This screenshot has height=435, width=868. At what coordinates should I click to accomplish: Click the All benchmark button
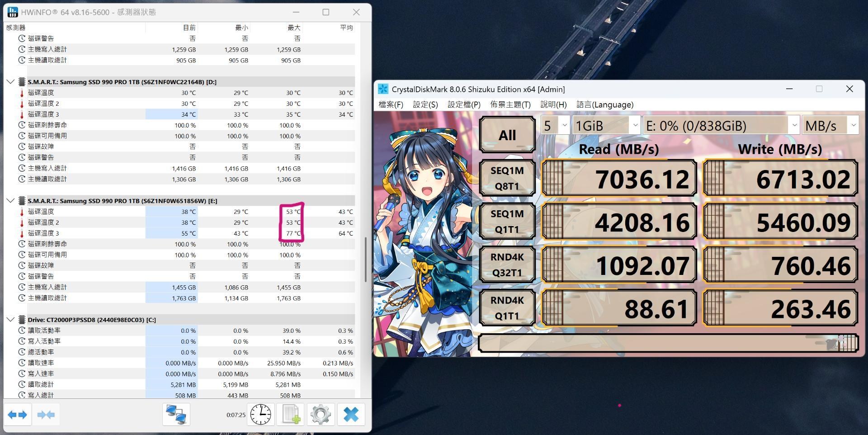(x=507, y=135)
